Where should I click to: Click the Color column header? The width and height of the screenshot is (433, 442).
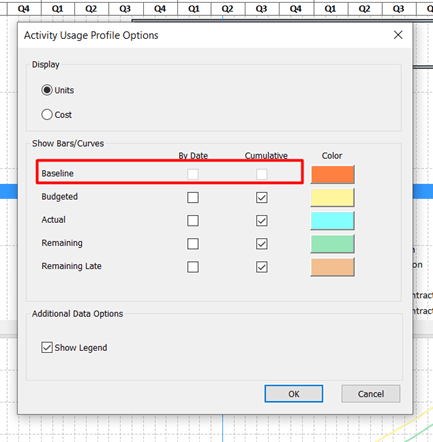[x=332, y=156]
